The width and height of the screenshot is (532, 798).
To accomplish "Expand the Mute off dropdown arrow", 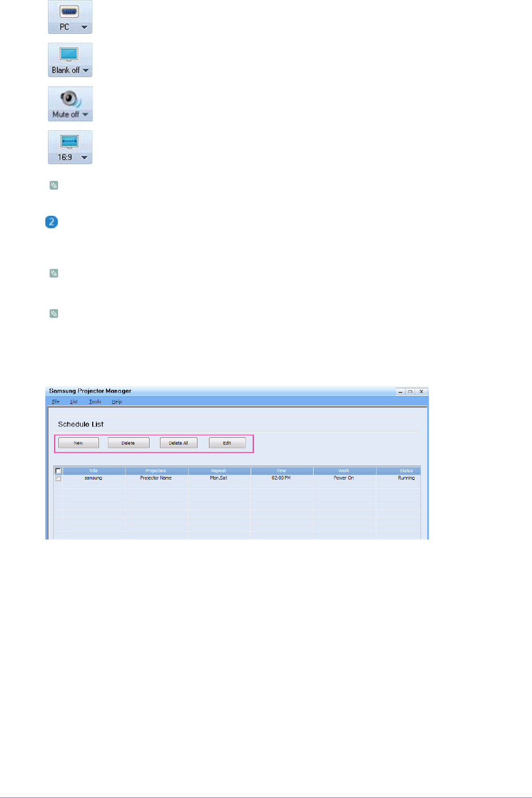I will point(85,114).
